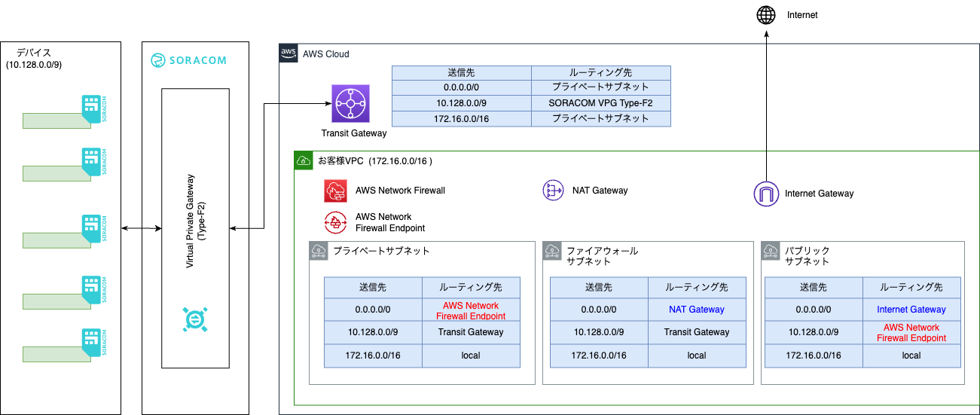The width and height of the screenshot is (980, 415).
Task: Click the AWS Cloud logo icon
Action: point(289,53)
